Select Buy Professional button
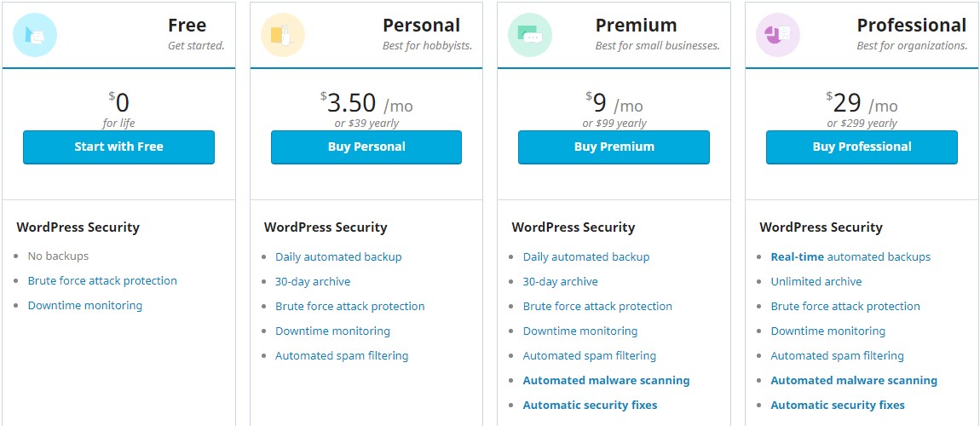Viewport: 980px width, 426px height. coord(862,147)
